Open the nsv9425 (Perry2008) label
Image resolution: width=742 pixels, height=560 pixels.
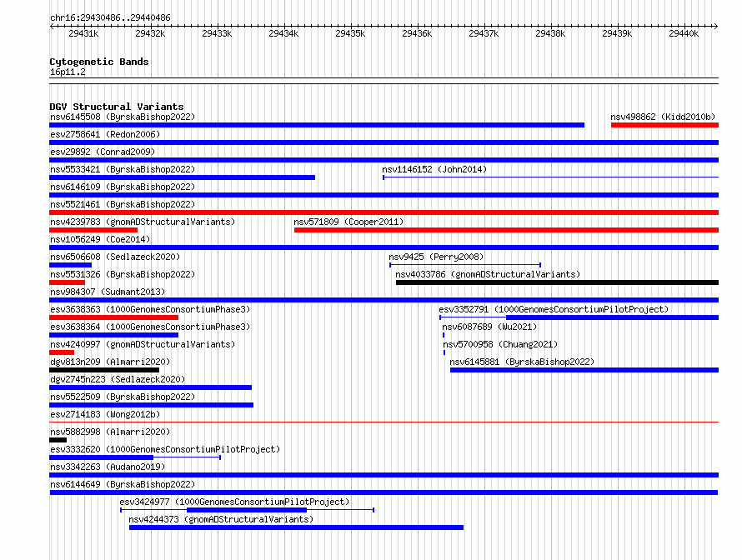436,257
